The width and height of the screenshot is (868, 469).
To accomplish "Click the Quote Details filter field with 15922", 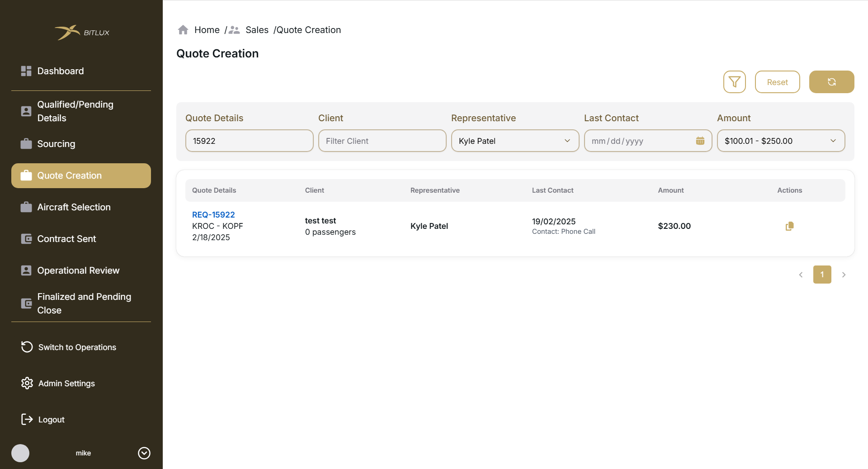I will click(249, 141).
